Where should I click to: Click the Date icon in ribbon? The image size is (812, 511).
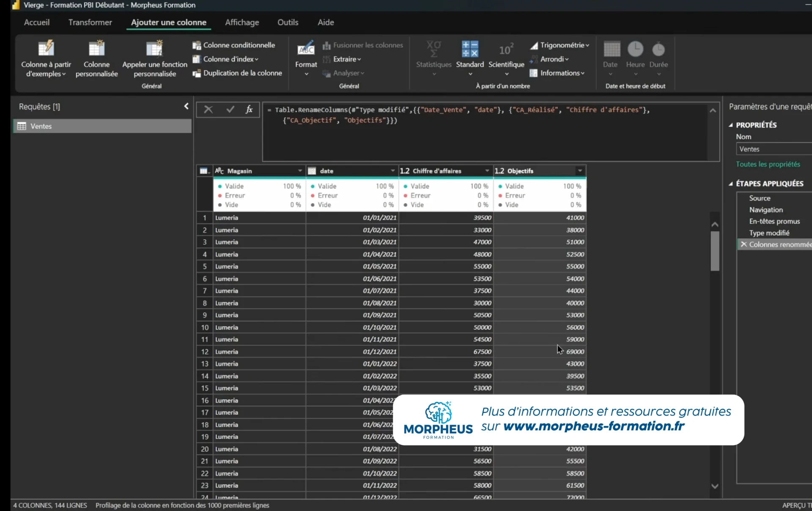pos(612,49)
